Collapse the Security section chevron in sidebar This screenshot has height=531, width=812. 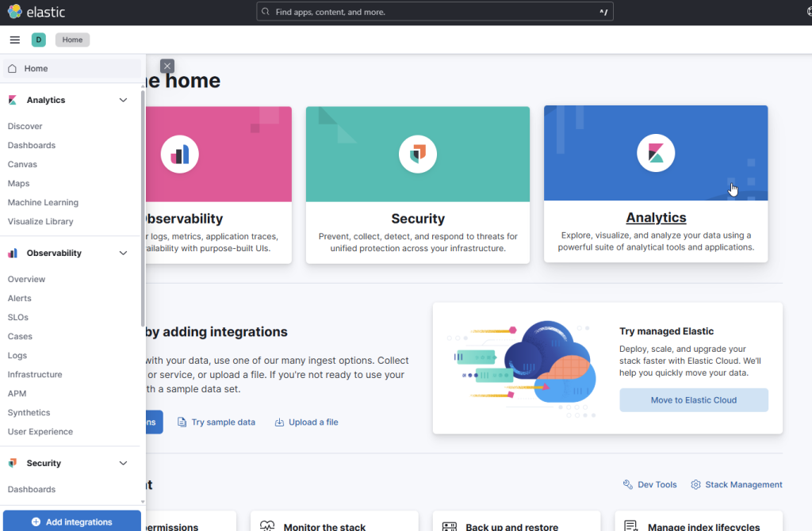click(x=123, y=463)
